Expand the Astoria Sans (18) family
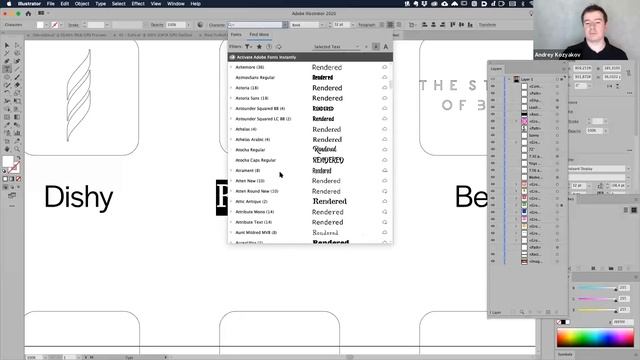Image resolution: width=640 pixels, height=360 pixels. (231, 98)
